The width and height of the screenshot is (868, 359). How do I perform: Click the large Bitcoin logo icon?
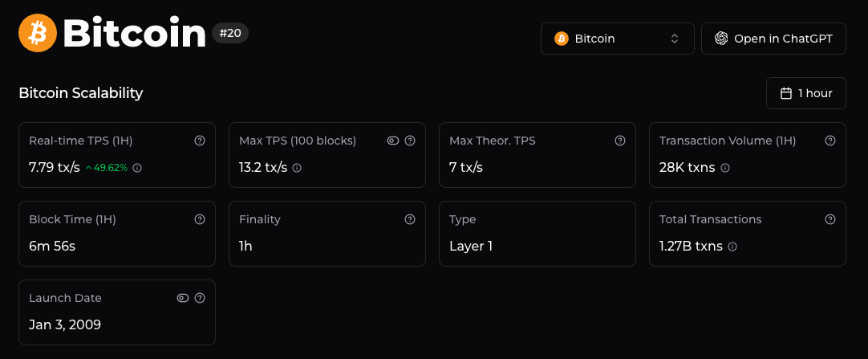[x=38, y=34]
